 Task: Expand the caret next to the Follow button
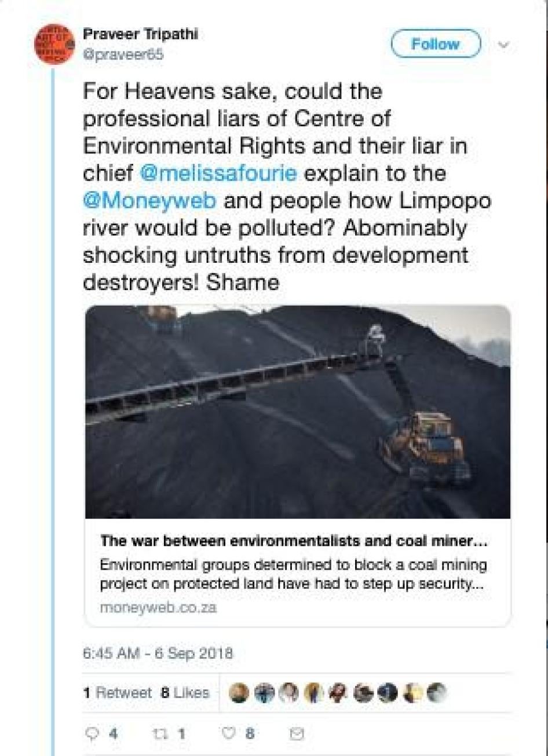click(504, 43)
